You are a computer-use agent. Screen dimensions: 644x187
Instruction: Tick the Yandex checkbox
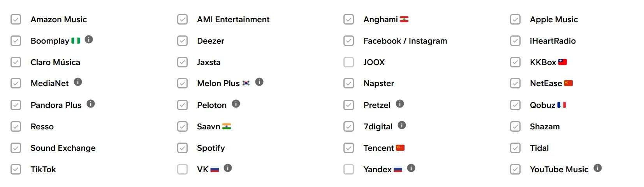[349, 169]
